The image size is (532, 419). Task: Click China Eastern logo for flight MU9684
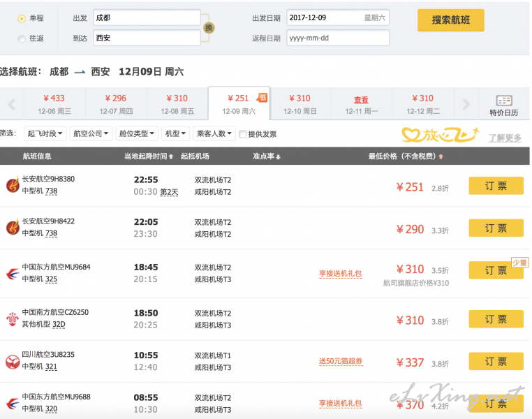click(x=13, y=273)
